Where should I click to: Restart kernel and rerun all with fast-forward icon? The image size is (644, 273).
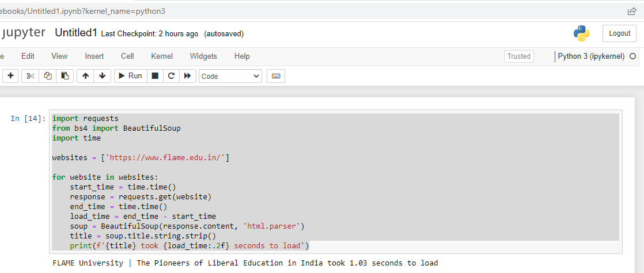(187, 75)
